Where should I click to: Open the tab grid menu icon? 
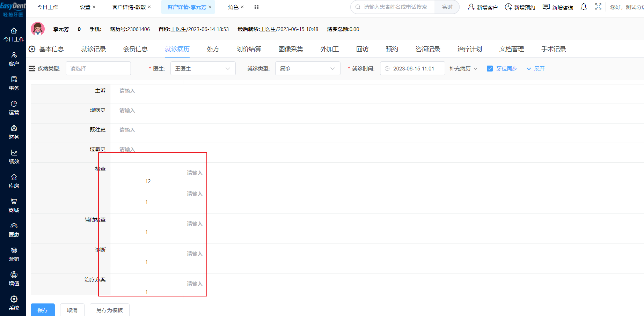pyautogui.click(x=256, y=7)
